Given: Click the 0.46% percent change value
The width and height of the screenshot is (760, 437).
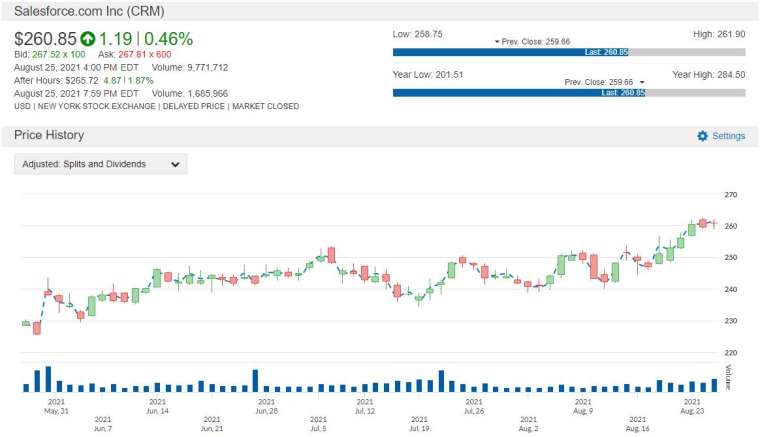Looking at the screenshot, I should (x=168, y=39).
